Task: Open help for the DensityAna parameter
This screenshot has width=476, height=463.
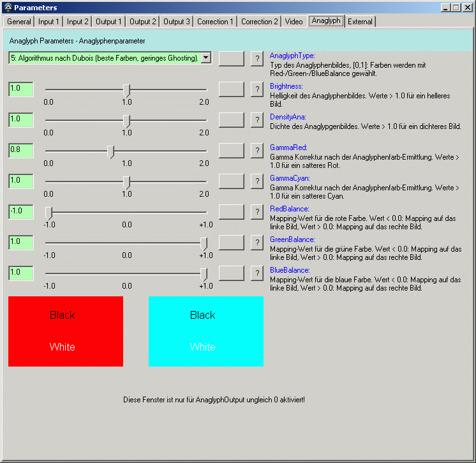Action: point(257,120)
